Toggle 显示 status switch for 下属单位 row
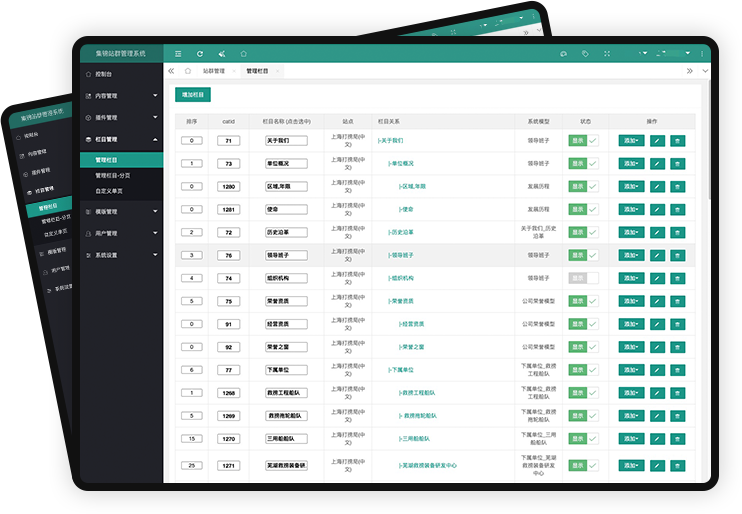Viewport: 742px width, 514px height. point(584,370)
